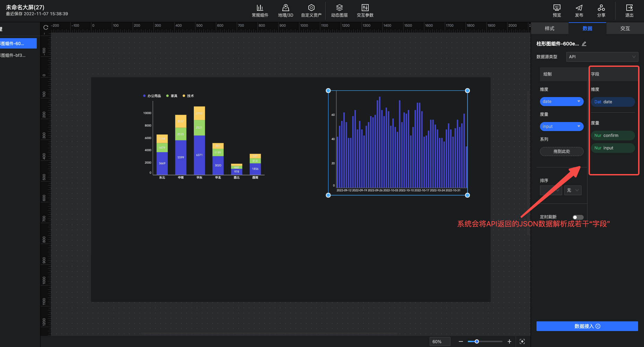Click the zoom-in plus button
This screenshot has width=644, height=347.
509,341
